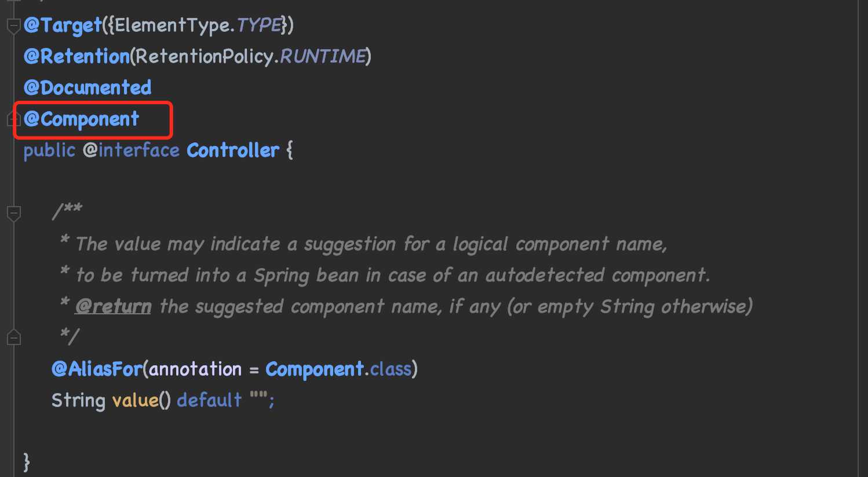The image size is (868, 477).
Task: Click the fold end marker beside @Component
Action: coord(13,119)
